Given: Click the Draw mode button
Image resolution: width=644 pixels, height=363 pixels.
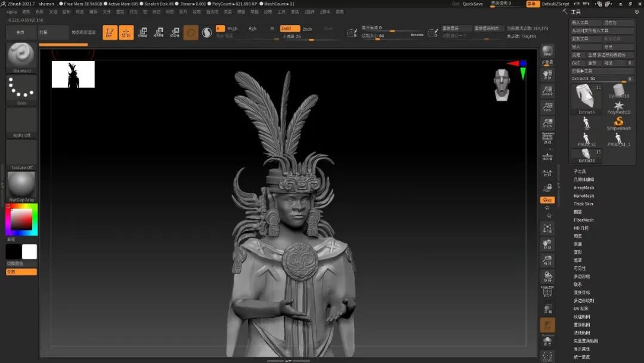Looking at the screenshot, I should pos(126,33).
